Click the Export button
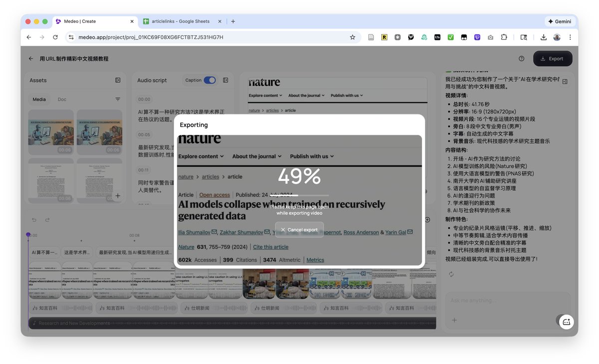Screen dimensions: 599x364 pos(553,58)
